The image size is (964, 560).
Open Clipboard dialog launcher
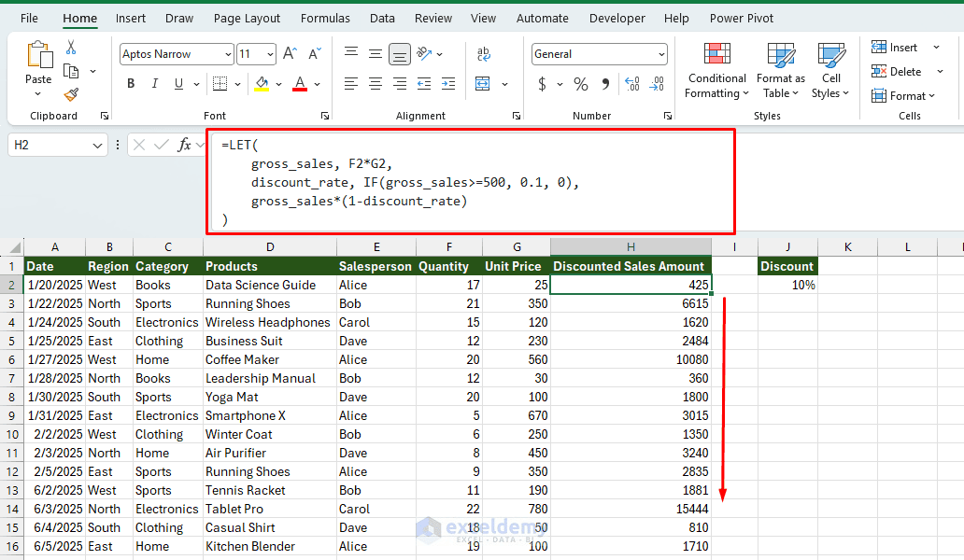tap(105, 116)
